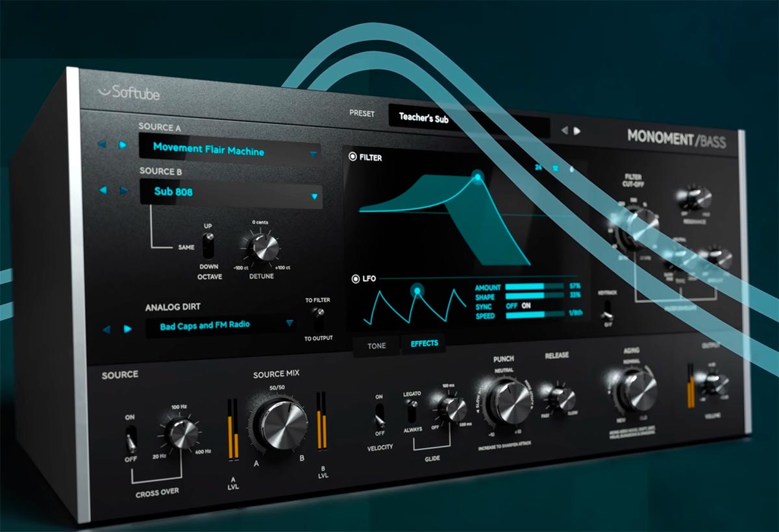Switch to the EFFECTS tab
The height and width of the screenshot is (532, 779).
[425, 344]
